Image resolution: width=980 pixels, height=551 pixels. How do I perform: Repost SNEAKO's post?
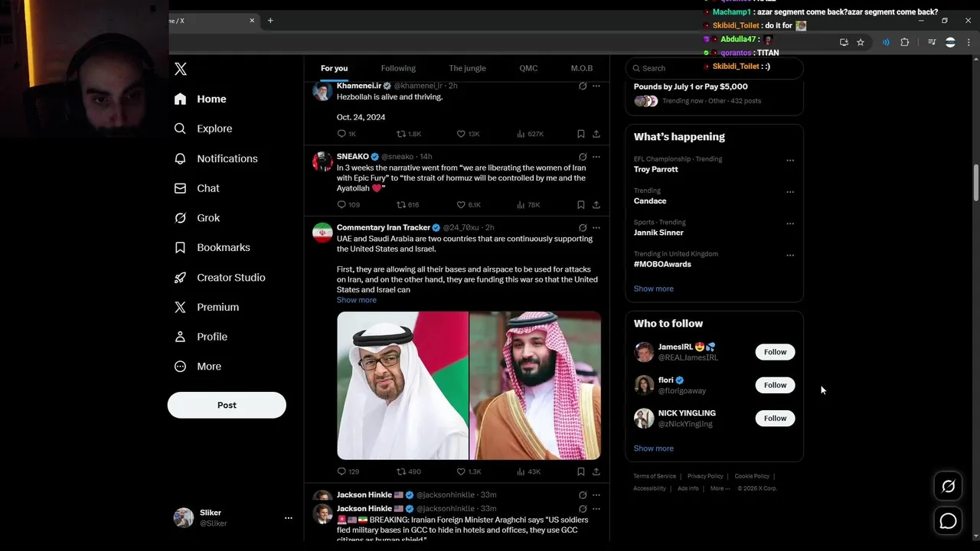(x=401, y=204)
